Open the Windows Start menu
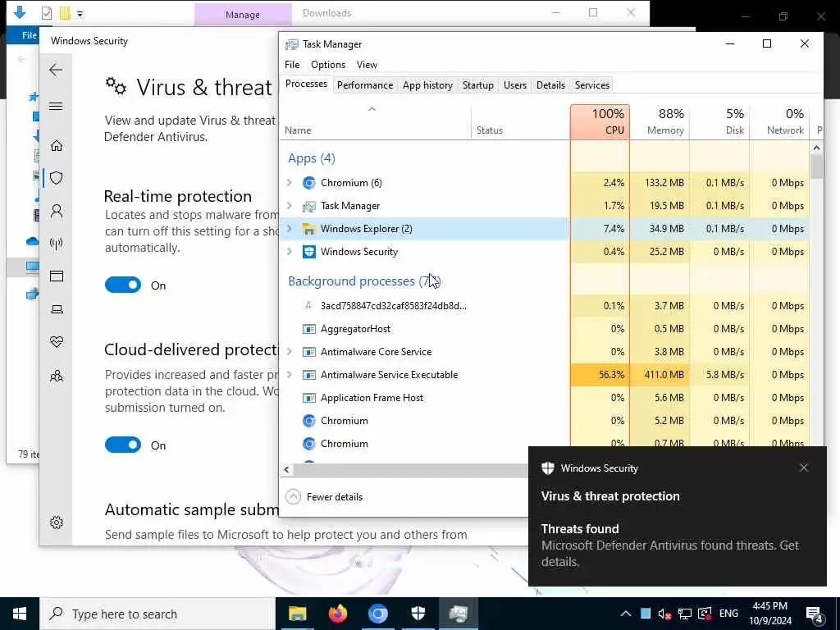840x630 pixels. click(x=20, y=614)
